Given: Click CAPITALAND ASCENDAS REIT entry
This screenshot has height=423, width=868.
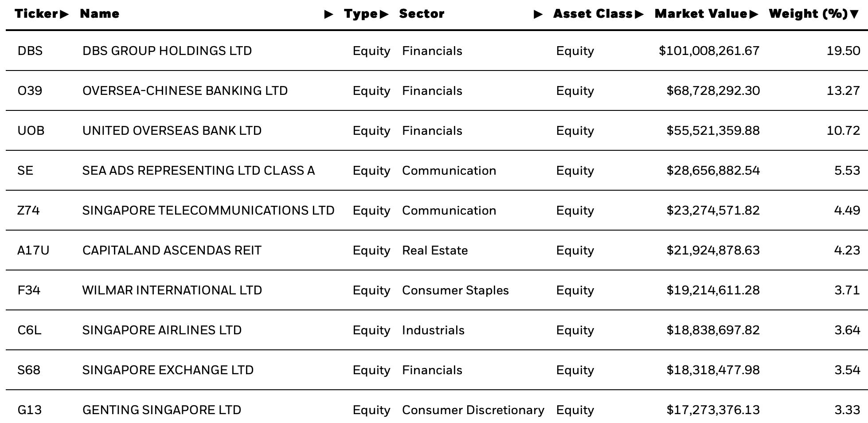Looking at the screenshot, I should tap(172, 251).
